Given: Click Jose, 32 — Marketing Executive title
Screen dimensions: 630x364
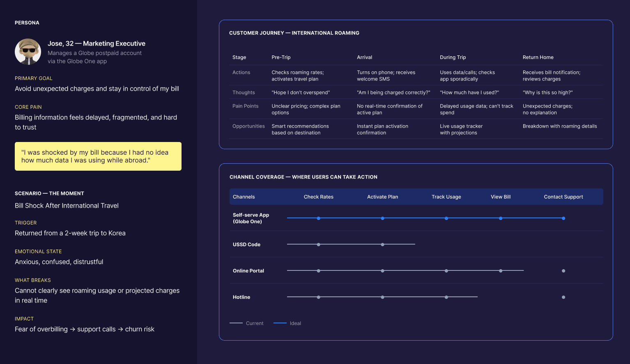Looking at the screenshot, I should tap(97, 43).
